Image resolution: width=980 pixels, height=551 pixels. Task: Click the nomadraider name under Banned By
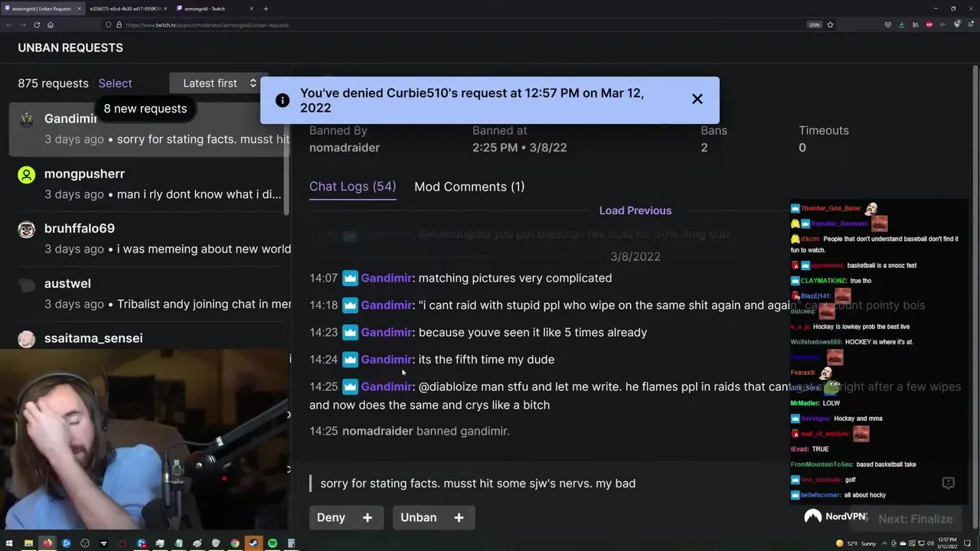coord(345,148)
